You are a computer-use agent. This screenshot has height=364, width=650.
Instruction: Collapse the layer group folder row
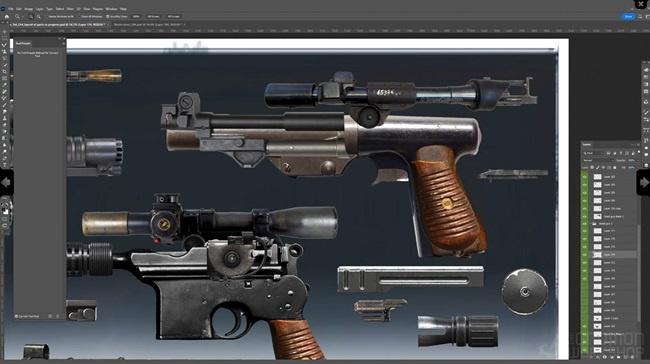pos(591,224)
